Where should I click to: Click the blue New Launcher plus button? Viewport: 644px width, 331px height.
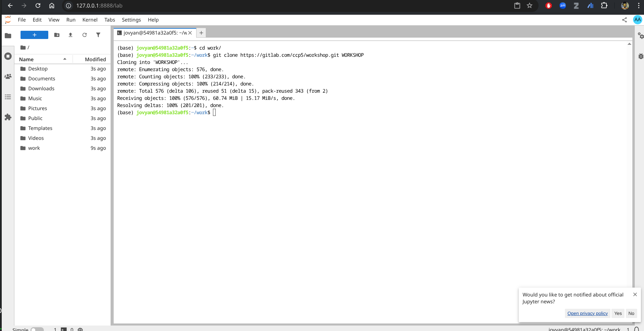pyautogui.click(x=34, y=35)
